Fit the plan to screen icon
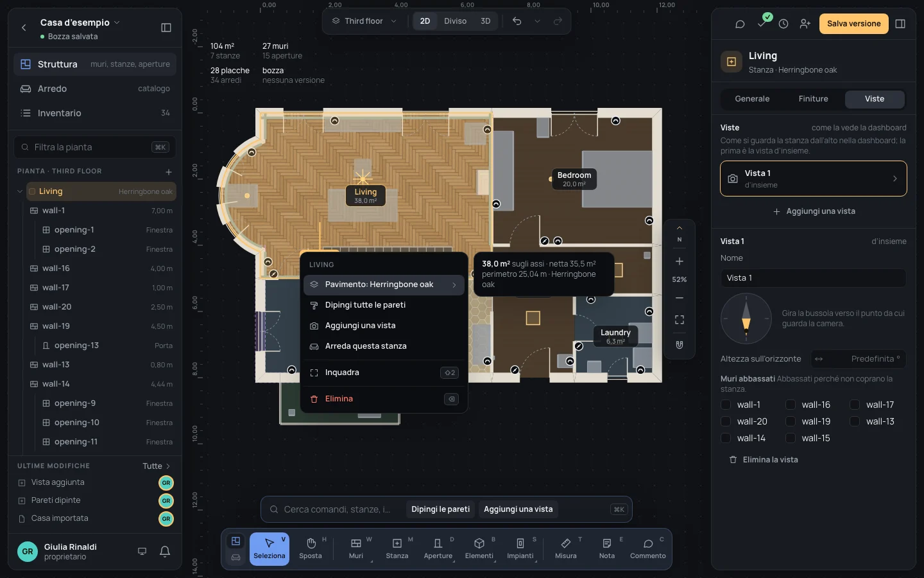Screen dimensions: 924x578 pyautogui.click(x=680, y=320)
